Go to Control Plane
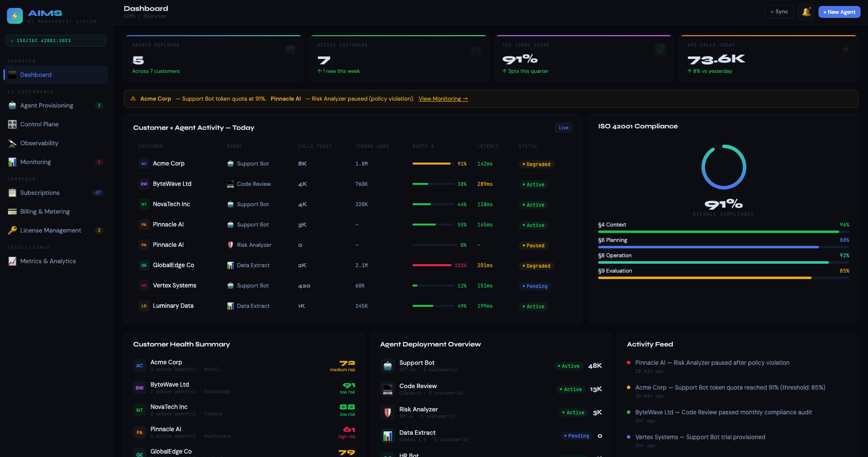This screenshot has height=457, width=868. [55, 124]
